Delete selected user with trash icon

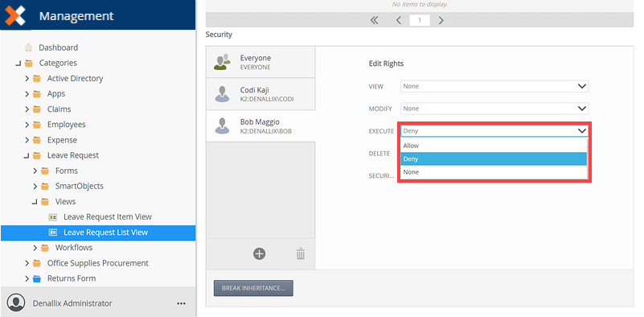coord(301,253)
